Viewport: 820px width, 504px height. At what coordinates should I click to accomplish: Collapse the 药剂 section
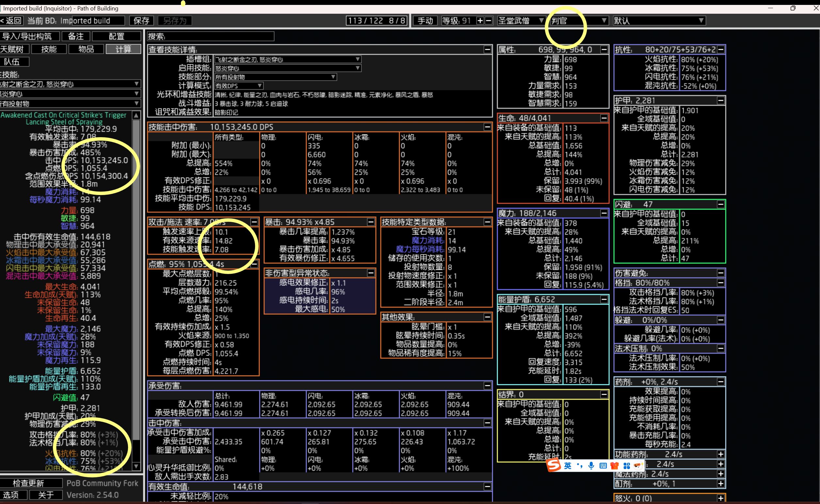(720, 382)
